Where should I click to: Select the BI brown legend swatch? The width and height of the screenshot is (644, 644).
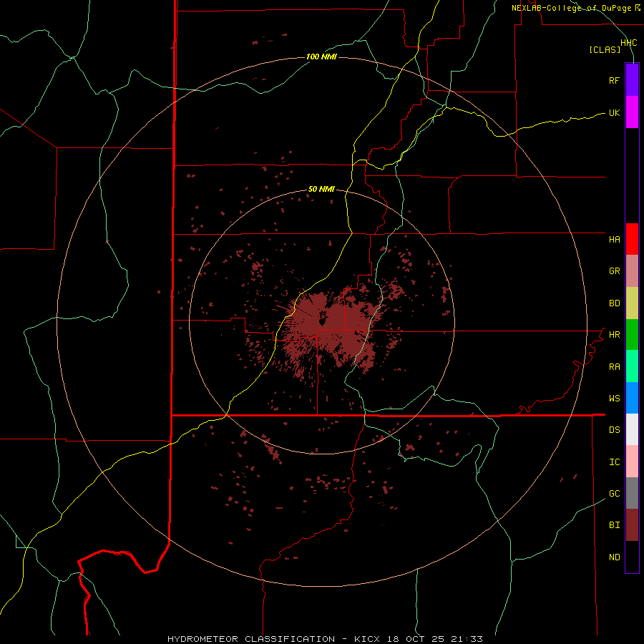coord(632,525)
